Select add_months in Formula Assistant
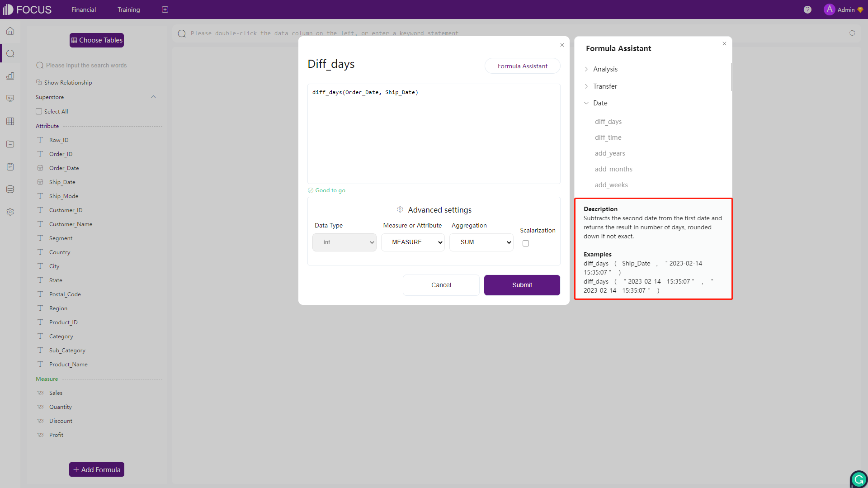 pos(613,169)
